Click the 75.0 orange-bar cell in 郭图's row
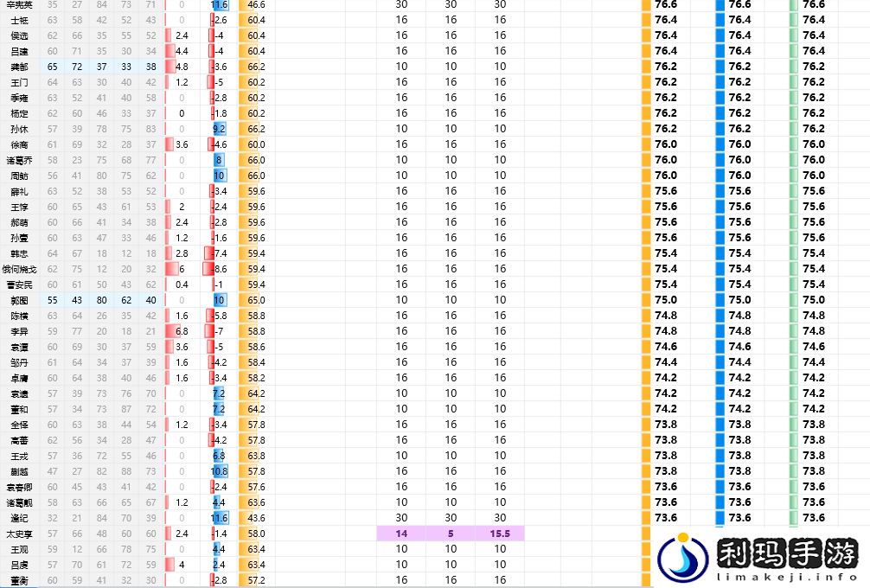The width and height of the screenshot is (870, 588). tap(665, 300)
